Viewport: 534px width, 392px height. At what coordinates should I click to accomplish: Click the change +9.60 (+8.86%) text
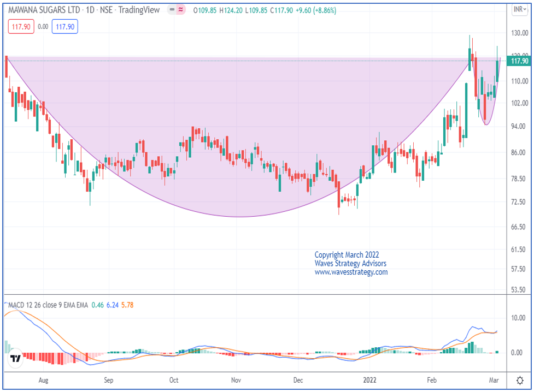click(316, 10)
